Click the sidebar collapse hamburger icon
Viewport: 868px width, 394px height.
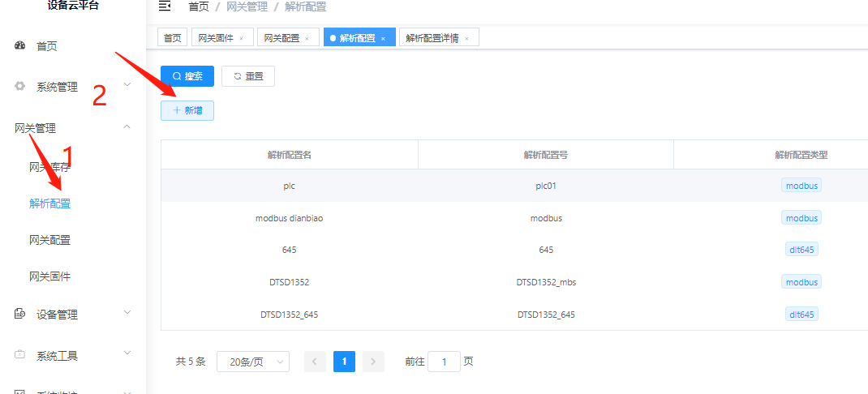[165, 6]
